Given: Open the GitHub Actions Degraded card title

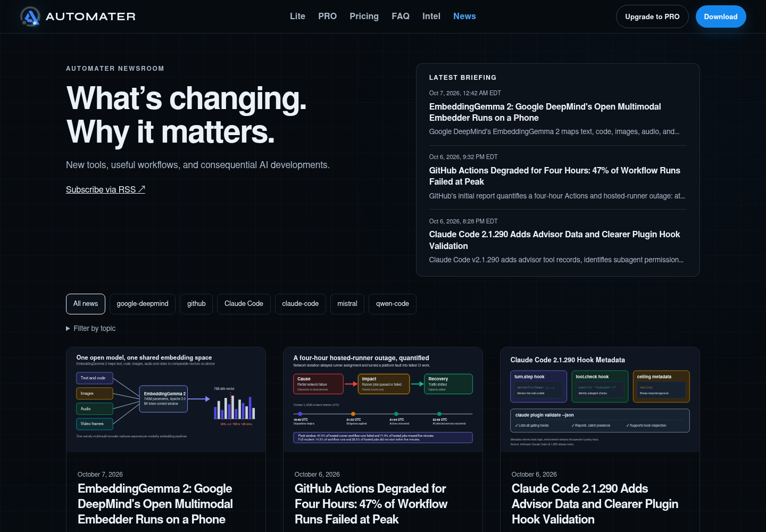Looking at the screenshot, I should coord(371,504).
